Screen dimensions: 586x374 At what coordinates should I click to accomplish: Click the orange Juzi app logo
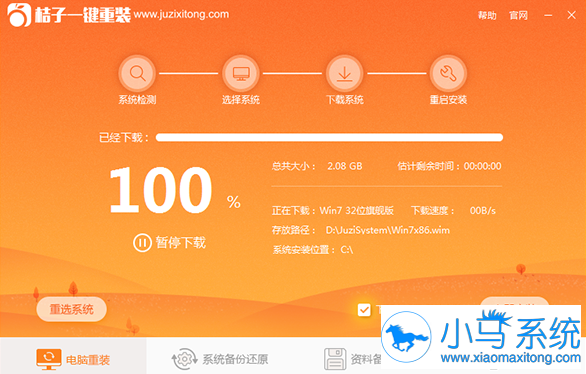[19, 15]
